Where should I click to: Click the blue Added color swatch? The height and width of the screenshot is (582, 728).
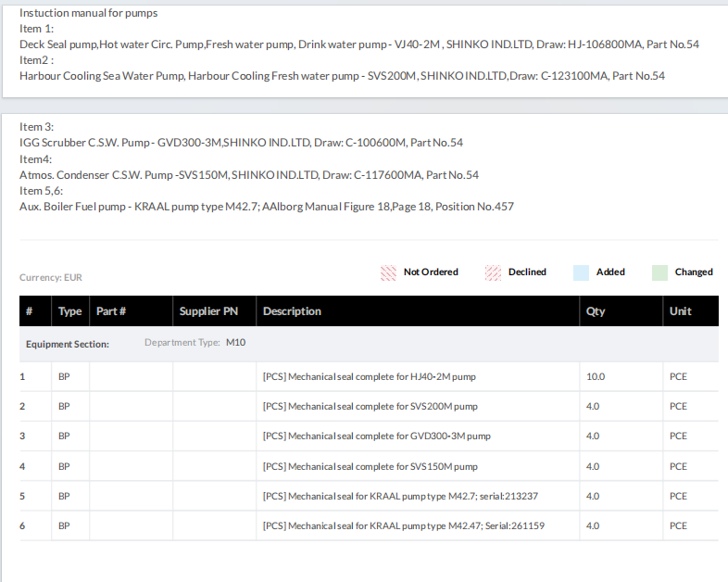point(581,272)
